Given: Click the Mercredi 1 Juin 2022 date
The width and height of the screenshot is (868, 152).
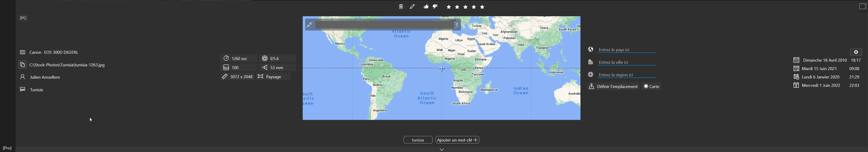Looking at the screenshot, I should [821, 86].
